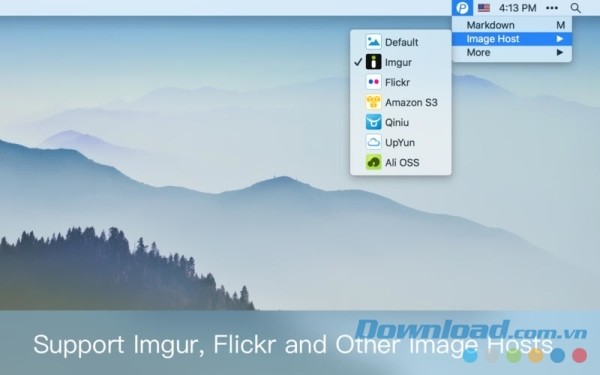The image size is (600, 375).
Task: Choose the Ali OSS green icon
Action: pos(373,162)
